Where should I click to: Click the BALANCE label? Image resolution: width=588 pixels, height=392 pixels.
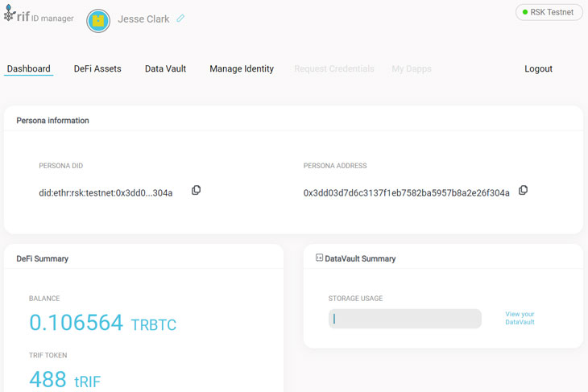[x=44, y=299]
